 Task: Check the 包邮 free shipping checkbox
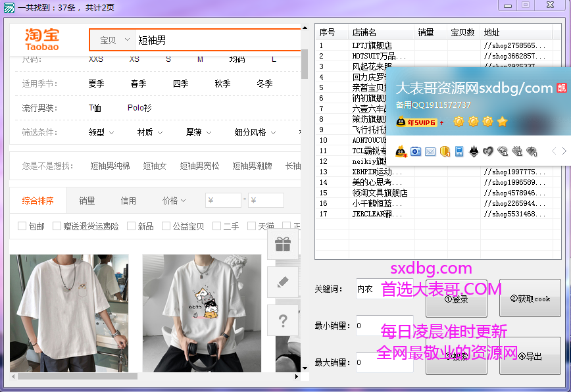coord(22,226)
